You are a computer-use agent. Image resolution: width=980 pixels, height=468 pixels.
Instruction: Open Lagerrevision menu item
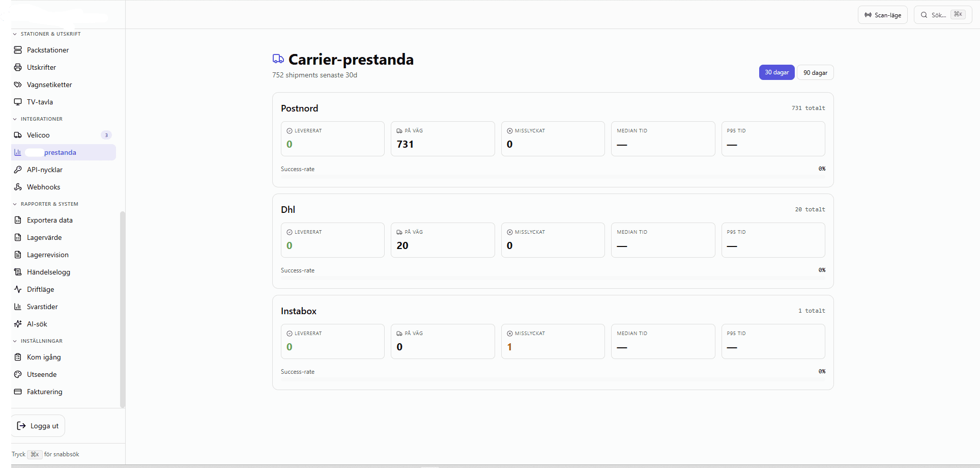[64, 255]
